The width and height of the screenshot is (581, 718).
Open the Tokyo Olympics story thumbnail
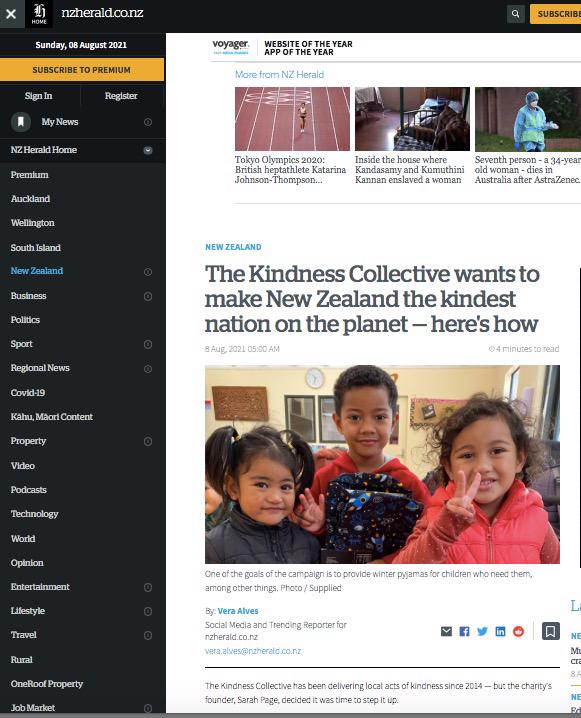292,119
